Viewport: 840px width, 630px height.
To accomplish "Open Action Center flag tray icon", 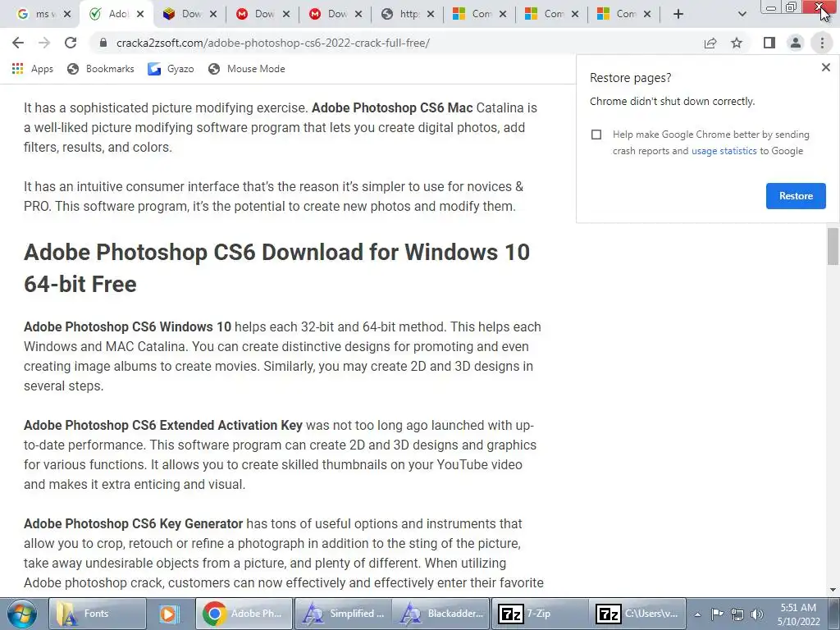I will point(717,614).
